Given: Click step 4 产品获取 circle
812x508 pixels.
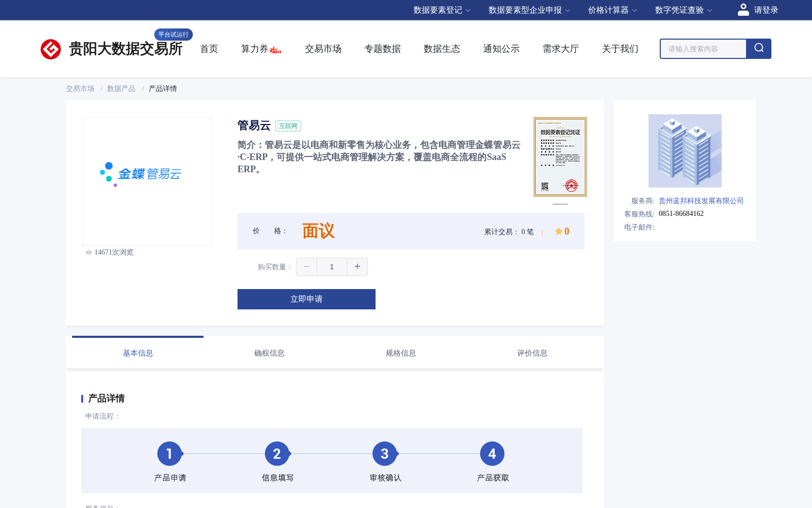Looking at the screenshot, I should (x=492, y=454).
